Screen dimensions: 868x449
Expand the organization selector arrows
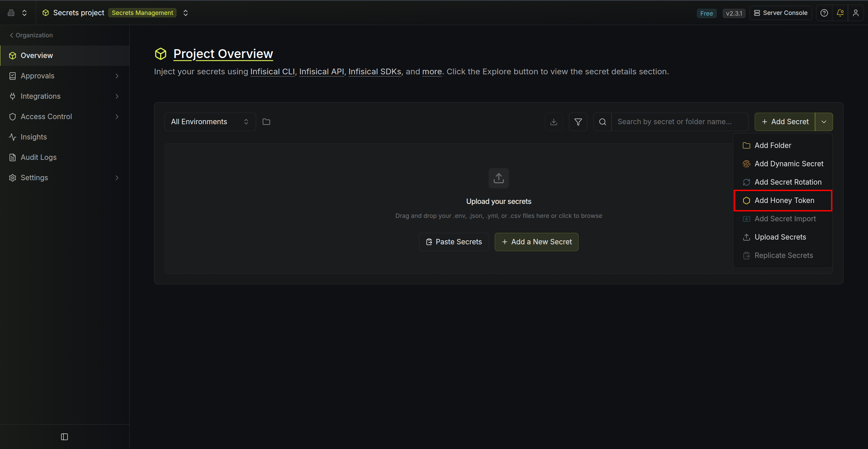[24, 13]
